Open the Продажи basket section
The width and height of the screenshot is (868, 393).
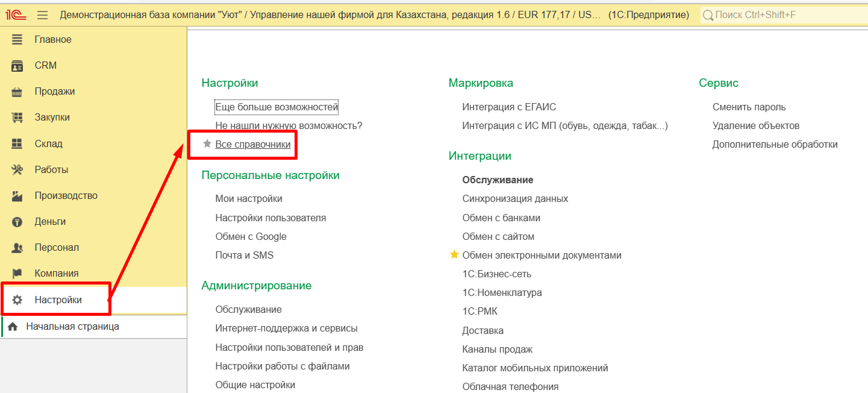click(x=54, y=92)
